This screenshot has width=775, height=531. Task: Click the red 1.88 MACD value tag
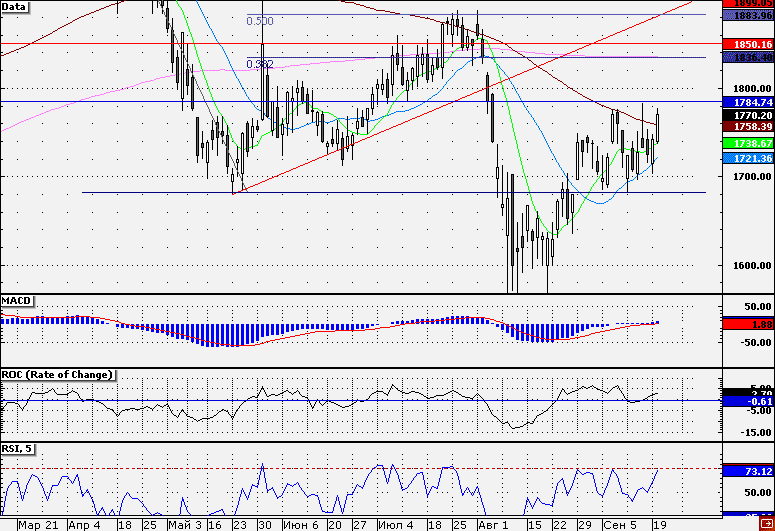click(748, 324)
